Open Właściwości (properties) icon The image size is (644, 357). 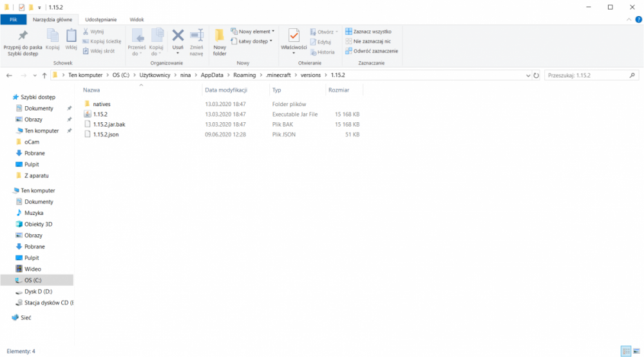294,37
